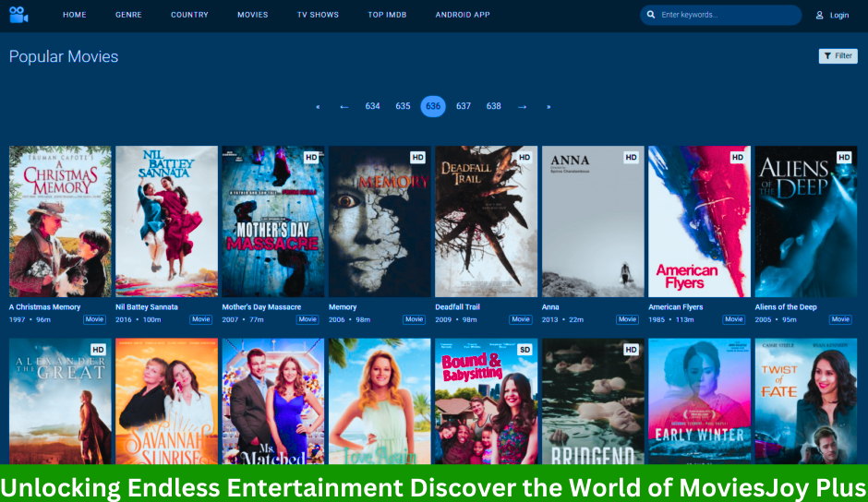Click 'Deadfall Trail' title link

pyautogui.click(x=457, y=307)
